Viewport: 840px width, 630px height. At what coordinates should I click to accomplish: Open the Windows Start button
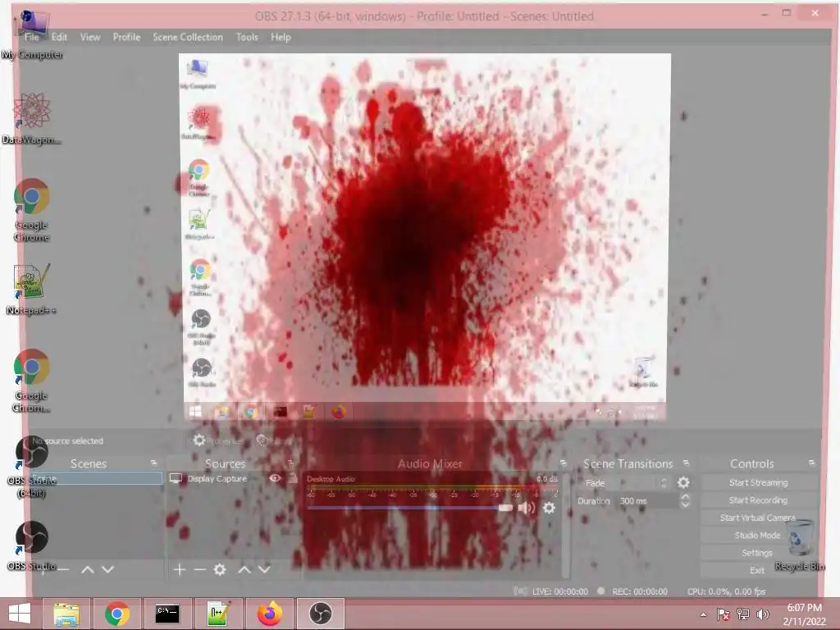pyautogui.click(x=20, y=614)
